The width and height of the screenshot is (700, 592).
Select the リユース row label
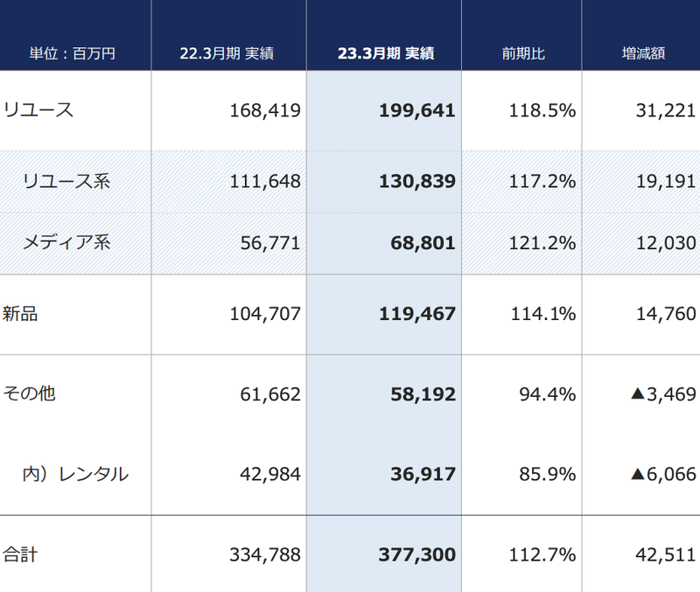pos(38,110)
